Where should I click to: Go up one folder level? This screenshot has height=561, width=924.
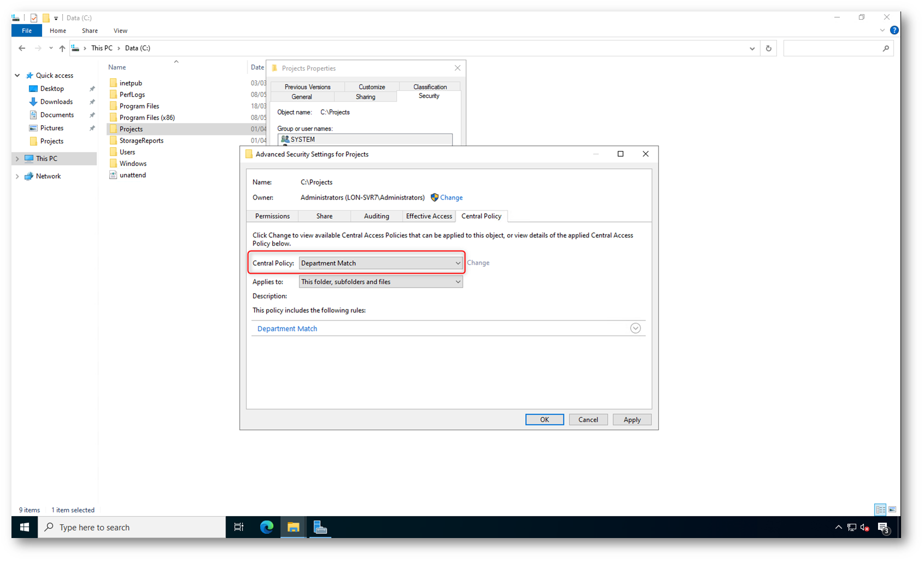(62, 48)
